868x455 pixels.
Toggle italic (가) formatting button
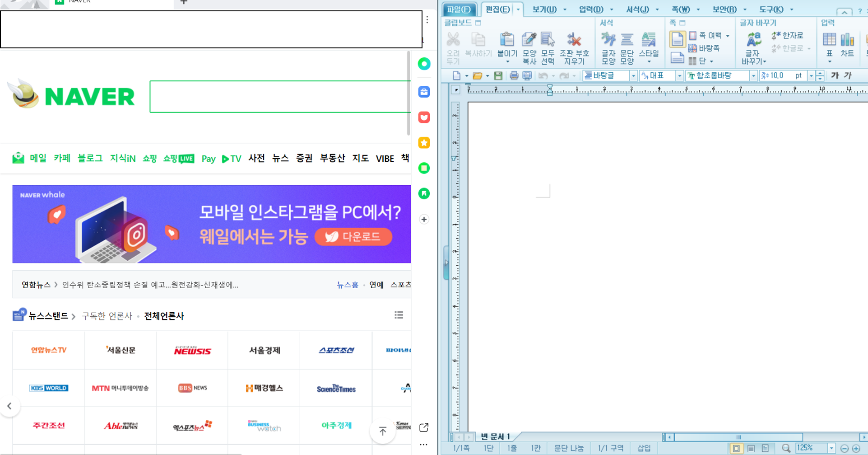pyautogui.click(x=848, y=75)
